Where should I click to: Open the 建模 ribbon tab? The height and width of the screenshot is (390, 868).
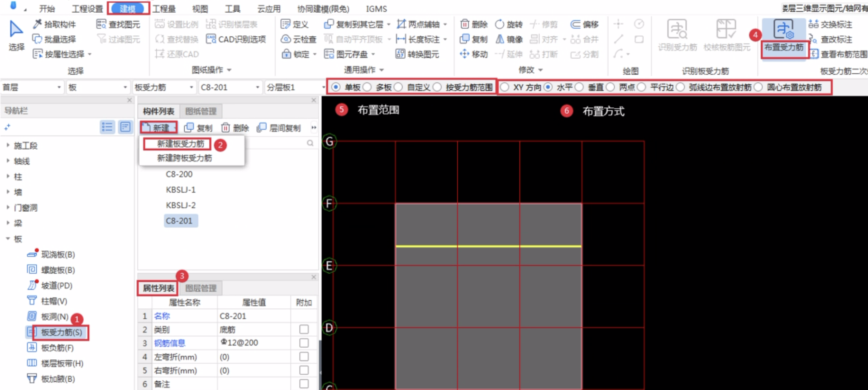coord(128,8)
